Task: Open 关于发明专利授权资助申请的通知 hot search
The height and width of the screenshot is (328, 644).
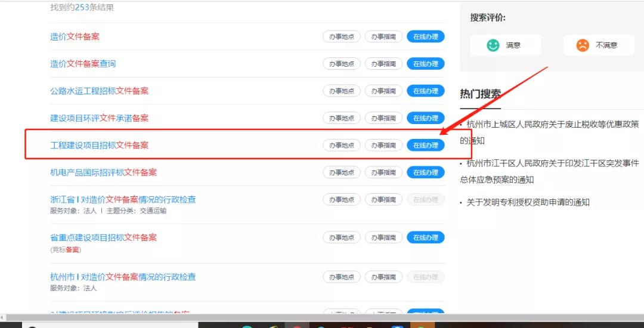Action: tap(528, 202)
